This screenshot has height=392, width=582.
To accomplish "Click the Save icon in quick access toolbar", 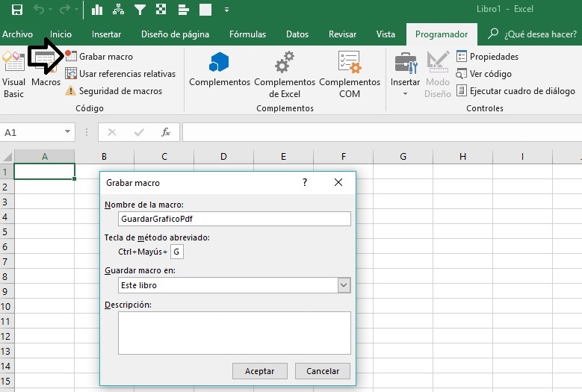I will tap(16, 10).
